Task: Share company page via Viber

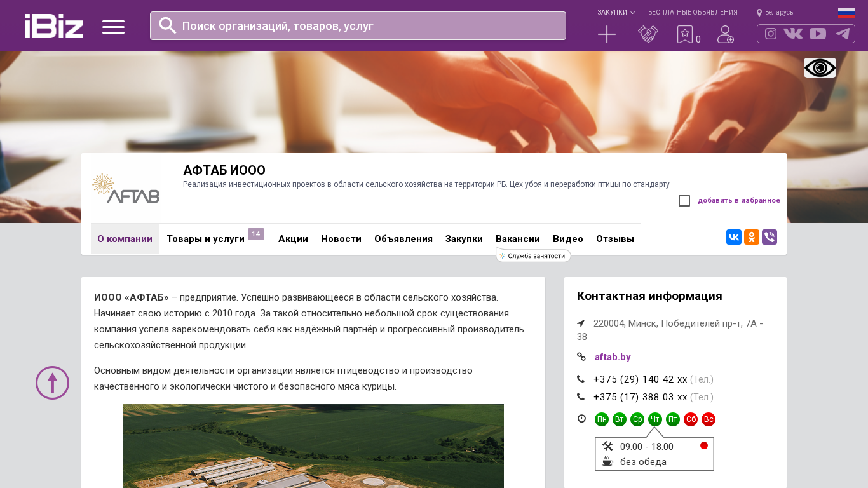Action: (770, 237)
